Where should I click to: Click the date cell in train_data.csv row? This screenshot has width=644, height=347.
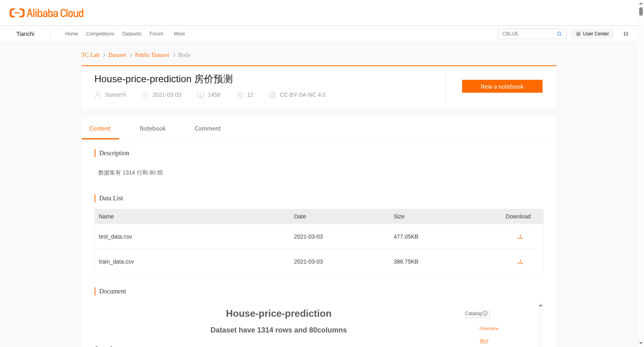308,262
